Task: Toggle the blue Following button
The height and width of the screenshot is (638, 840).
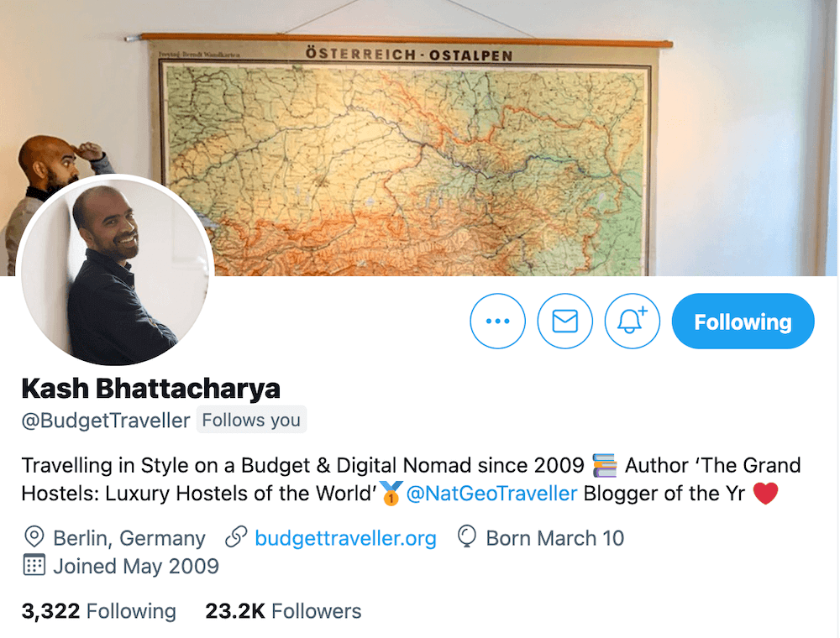Action: point(743,322)
